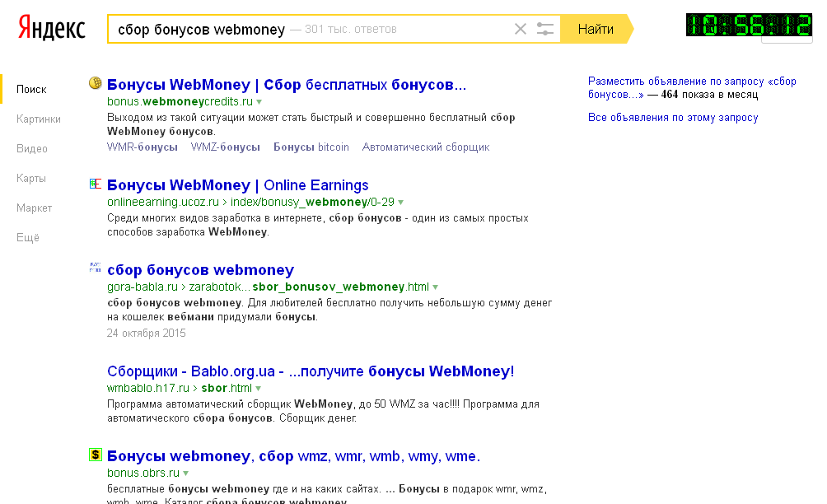Click the wmbablo.h17.ru domain link
Screen dimensions: 827x504
(148, 388)
